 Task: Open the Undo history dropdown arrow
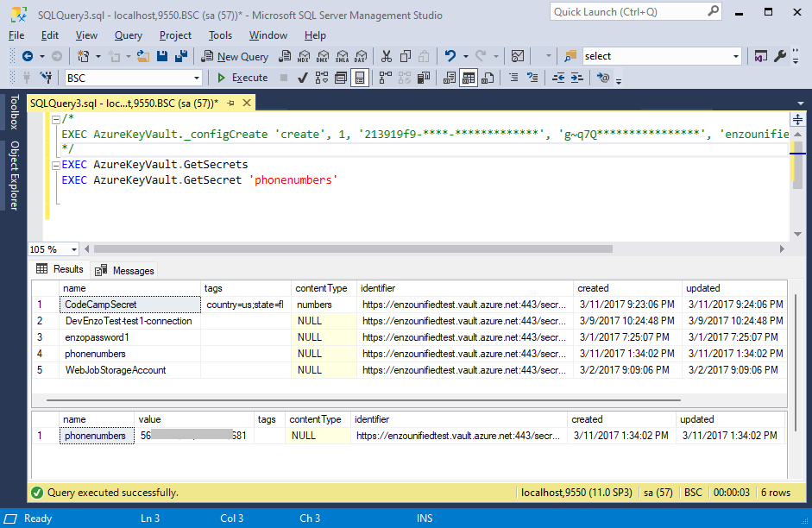coord(466,56)
